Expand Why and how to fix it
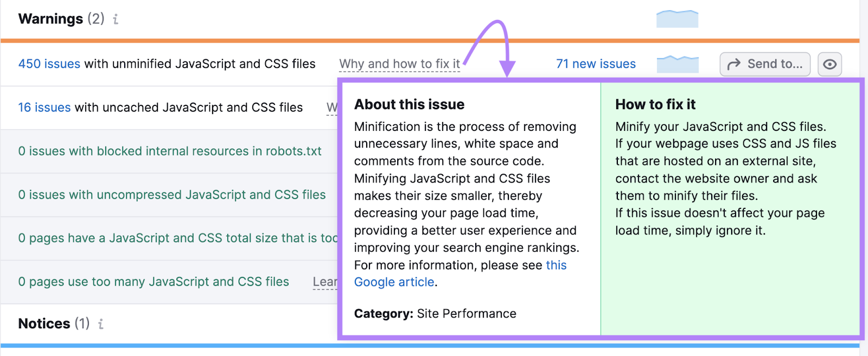The image size is (868, 356). click(x=400, y=63)
